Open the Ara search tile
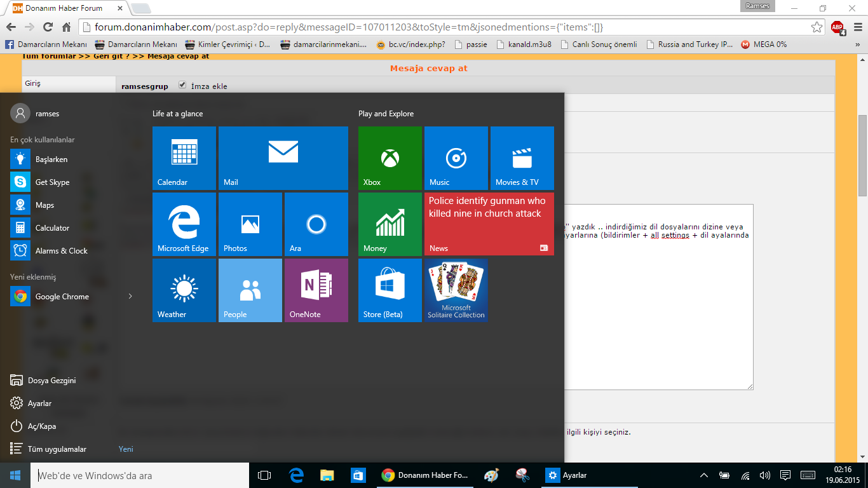868x488 pixels. [316, 224]
